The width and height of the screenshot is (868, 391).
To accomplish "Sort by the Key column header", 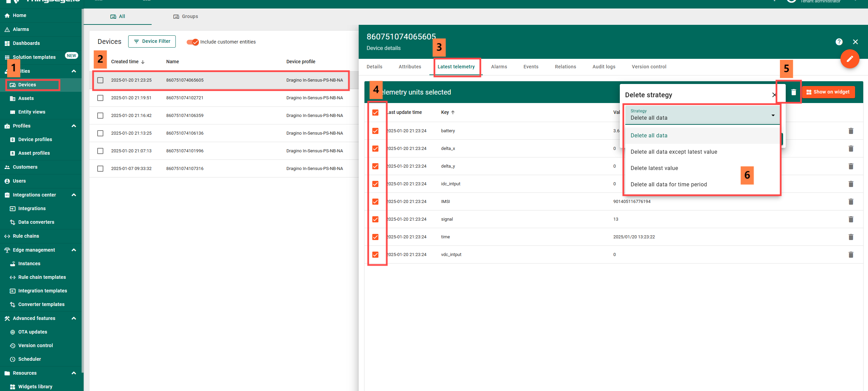I will coord(445,113).
